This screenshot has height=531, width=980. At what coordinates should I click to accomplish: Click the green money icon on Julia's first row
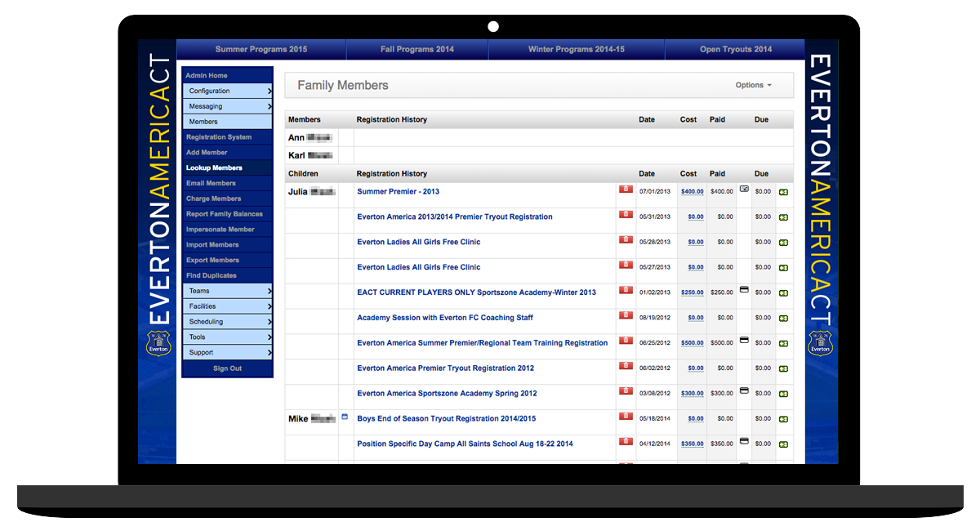tap(783, 191)
